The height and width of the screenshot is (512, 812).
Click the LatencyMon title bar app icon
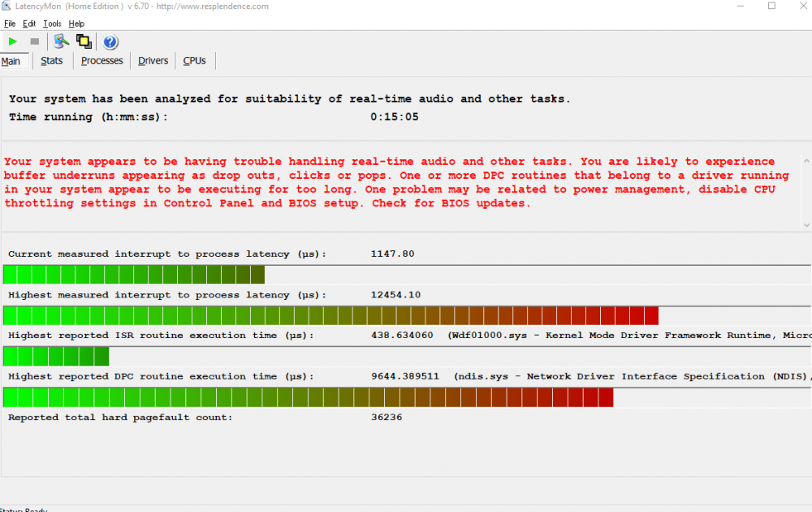(x=6, y=7)
